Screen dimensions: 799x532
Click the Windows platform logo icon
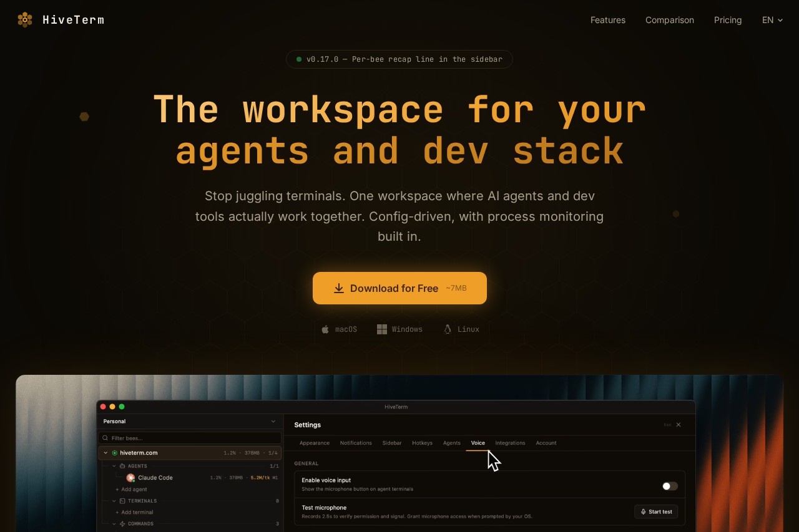tap(382, 329)
